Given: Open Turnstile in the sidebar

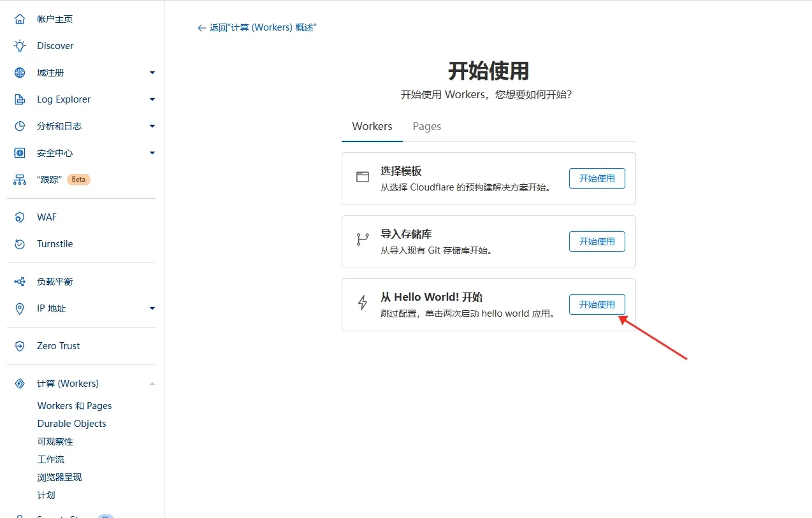Looking at the screenshot, I should pos(55,244).
